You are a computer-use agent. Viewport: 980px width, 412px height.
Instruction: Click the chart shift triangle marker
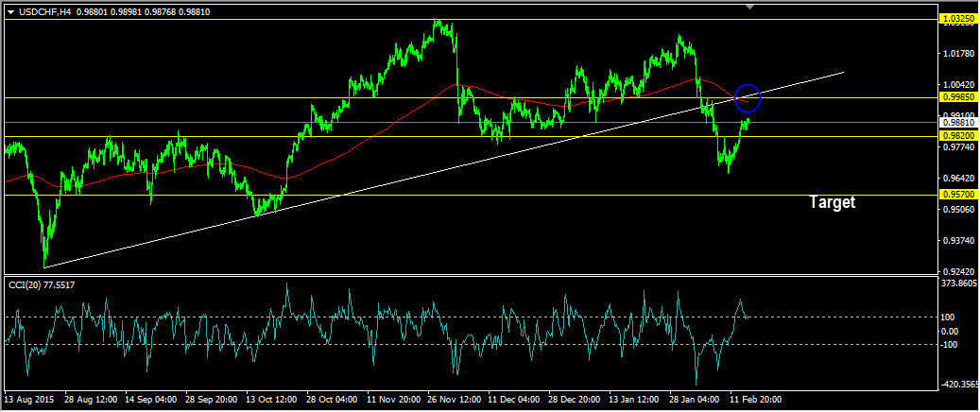tap(750, 7)
